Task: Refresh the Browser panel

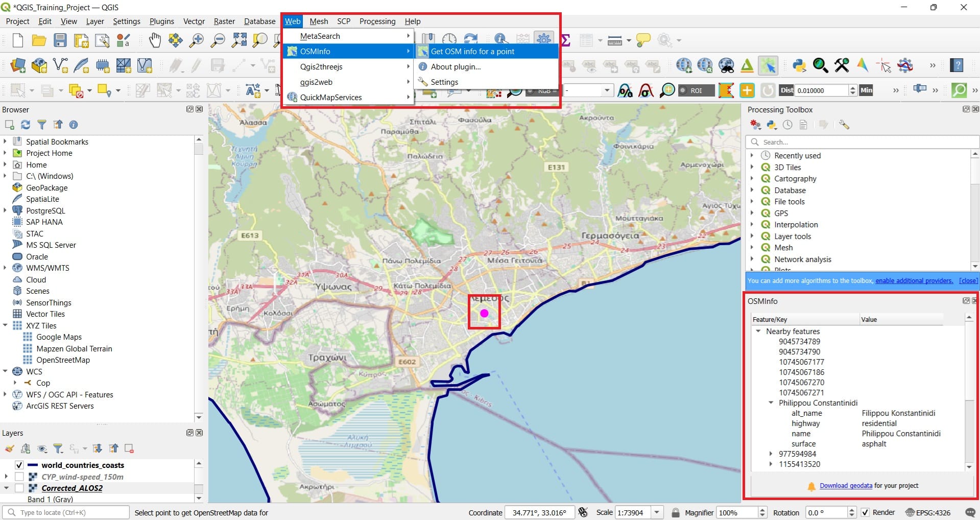Action: (x=26, y=125)
